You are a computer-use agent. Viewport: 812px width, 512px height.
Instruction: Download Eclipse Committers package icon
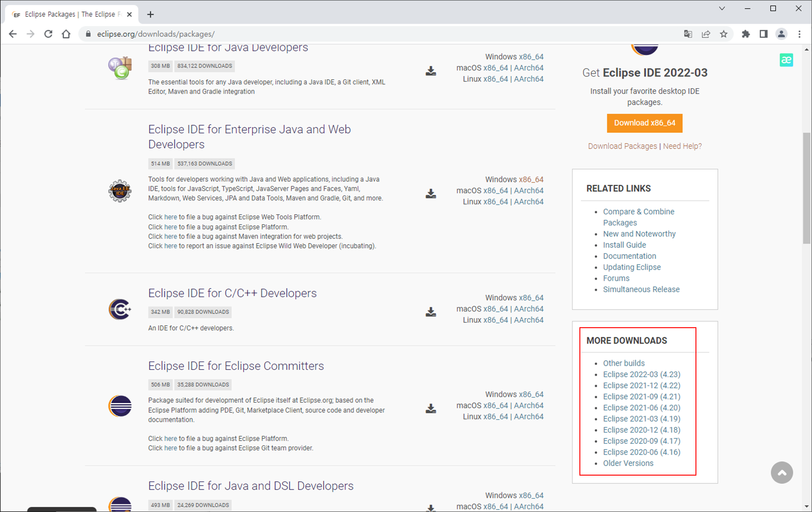tap(431, 408)
